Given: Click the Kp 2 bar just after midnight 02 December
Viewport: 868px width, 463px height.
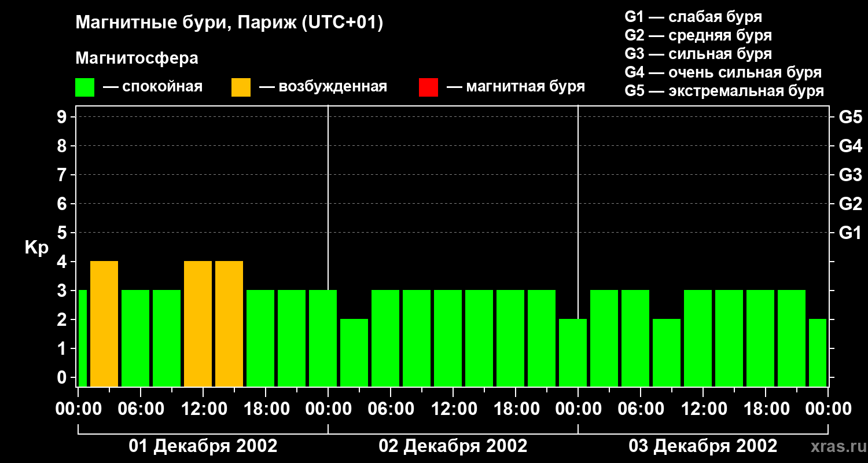Looking at the screenshot, I should [x=354, y=352].
